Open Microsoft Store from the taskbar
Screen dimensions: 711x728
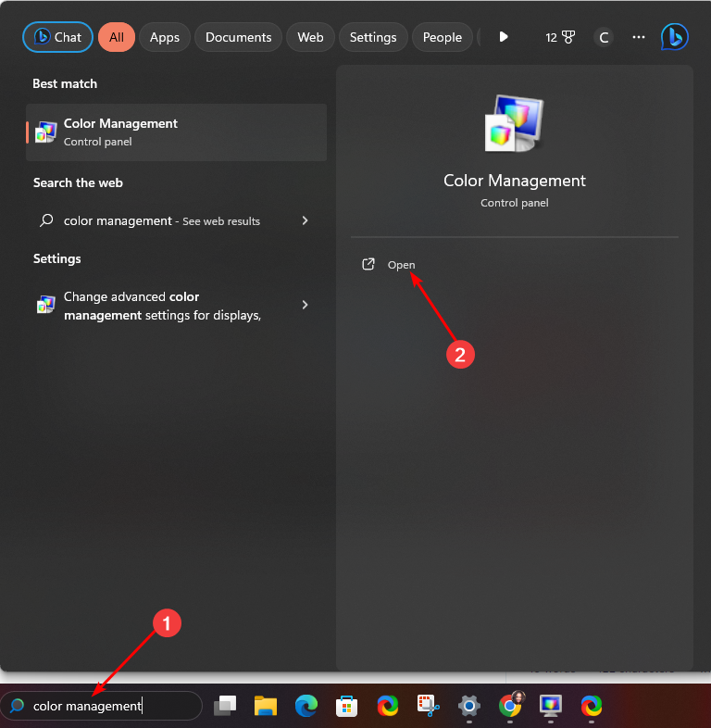click(x=347, y=707)
